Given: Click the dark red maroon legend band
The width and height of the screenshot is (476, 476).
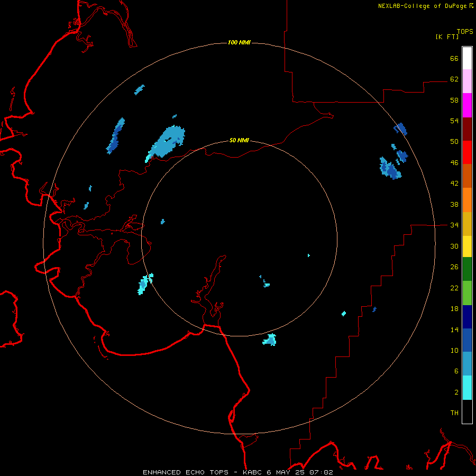Looking at the screenshot, I should click(467, 129).
